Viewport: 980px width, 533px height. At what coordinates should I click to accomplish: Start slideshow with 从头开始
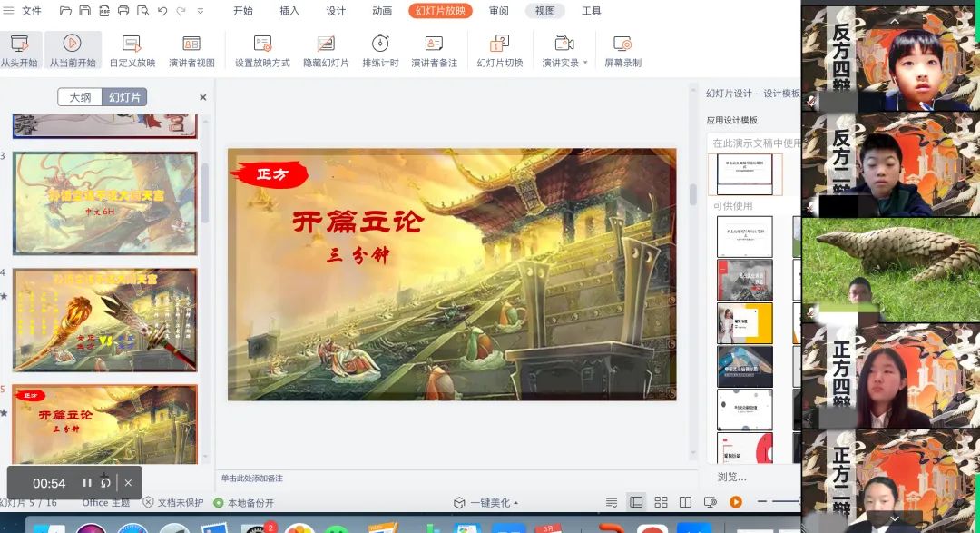[19, 50]
